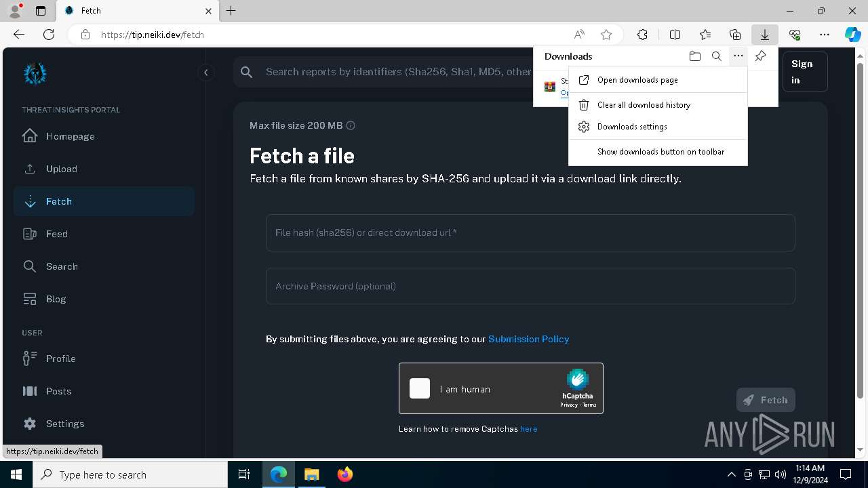This screenshot has width=868, height=488.
Task: Collapse the sidebar with chevron button
Action: (205, 73)
